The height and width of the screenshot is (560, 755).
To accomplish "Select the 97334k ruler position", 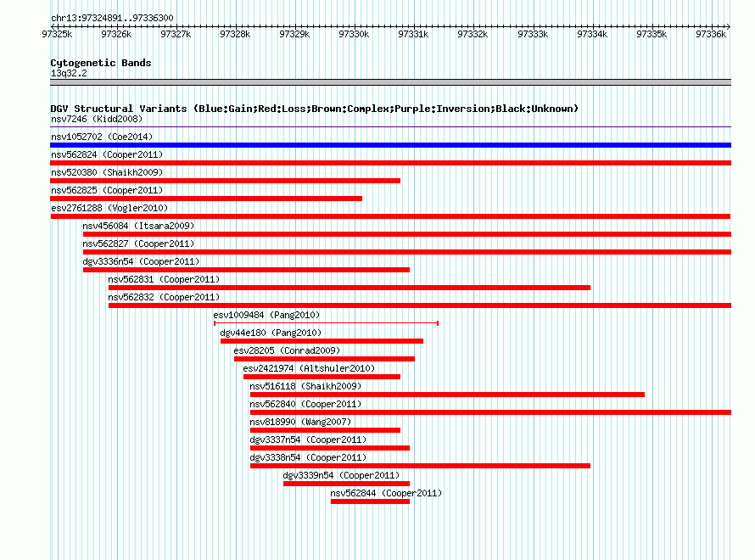I will [x=592, y=34].
